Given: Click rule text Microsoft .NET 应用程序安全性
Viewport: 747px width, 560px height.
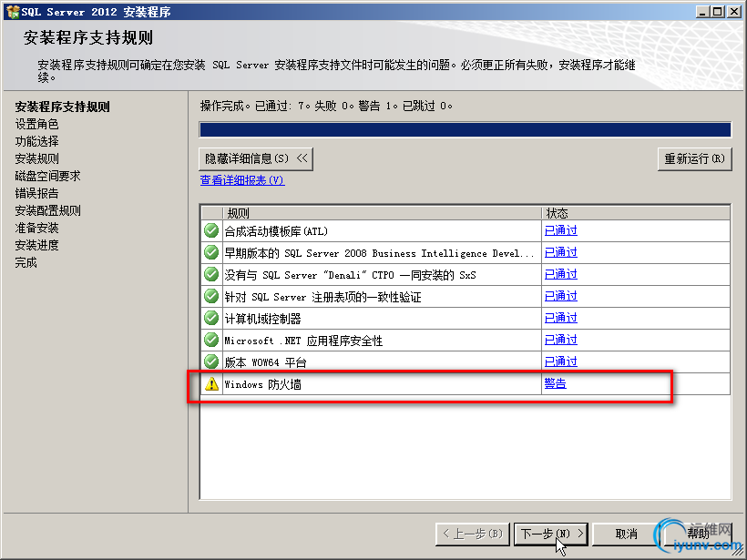Looking at the screenshot, I should [303, 341].
